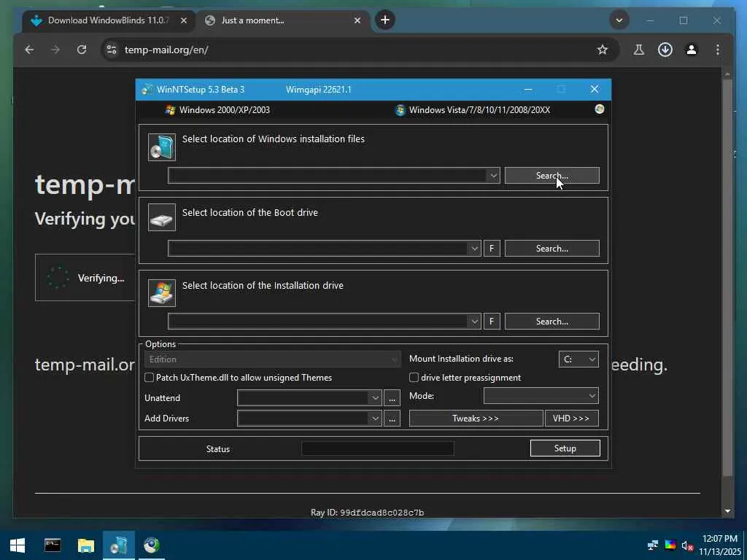This screenshot has width=747, height=560.
Task: Switch to Windows 2000/XP/2003 tab
Action: (x=217, y=110)
